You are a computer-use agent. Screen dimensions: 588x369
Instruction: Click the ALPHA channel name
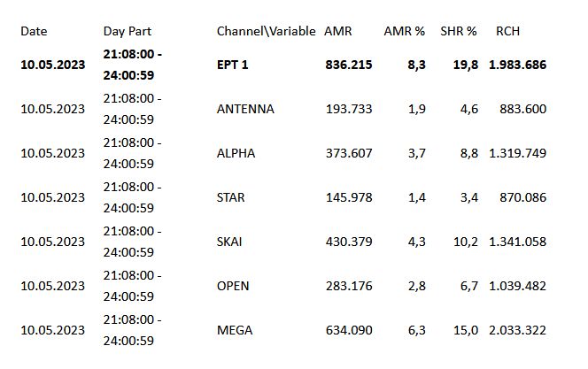[x=236, y=153]
